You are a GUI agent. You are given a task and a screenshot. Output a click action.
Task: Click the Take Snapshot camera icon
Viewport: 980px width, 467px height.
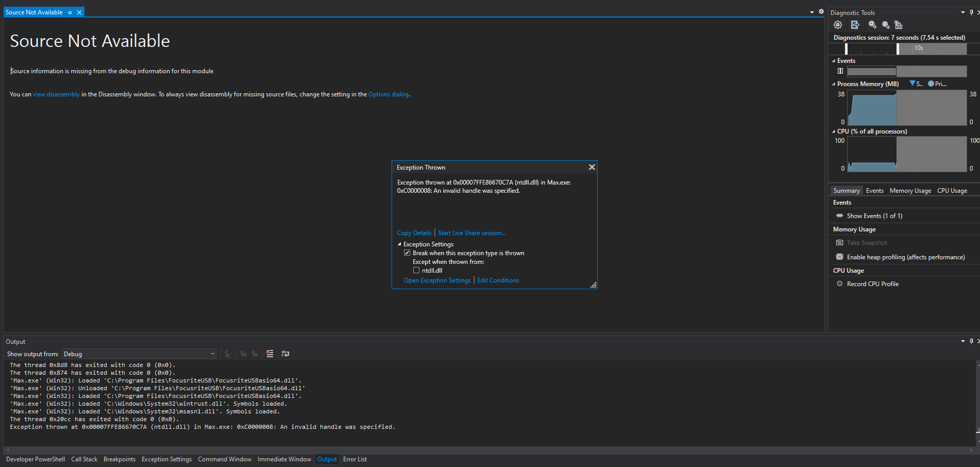[839, 243]
